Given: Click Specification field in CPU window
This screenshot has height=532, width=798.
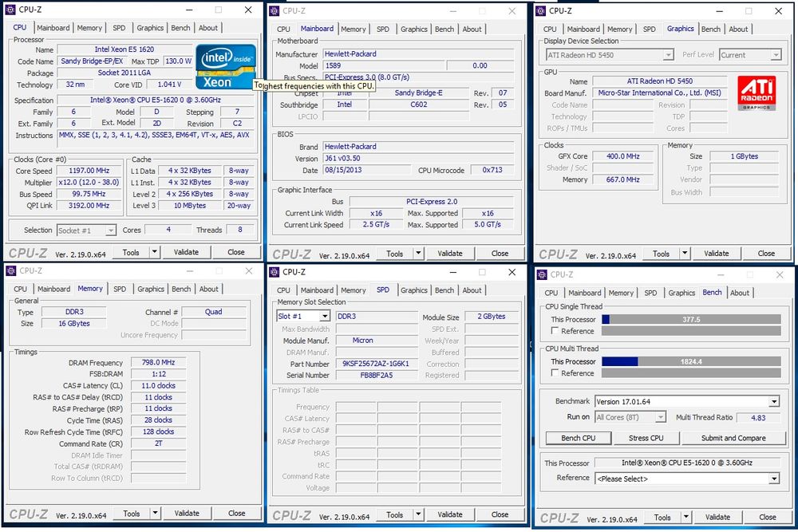Looking at the screenshot, I should coord(156,100).
